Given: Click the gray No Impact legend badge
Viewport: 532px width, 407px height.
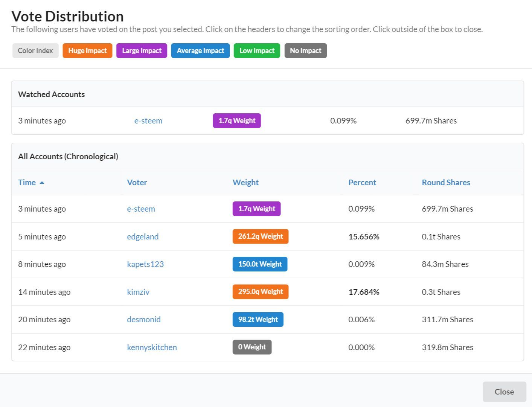Looking at the screenshot, I should (x=305, y=50).
